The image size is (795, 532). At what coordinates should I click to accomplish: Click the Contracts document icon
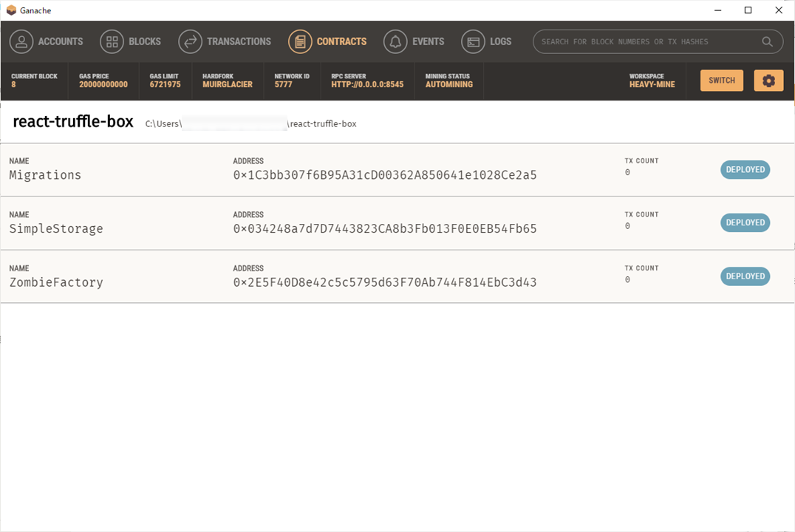300,41
